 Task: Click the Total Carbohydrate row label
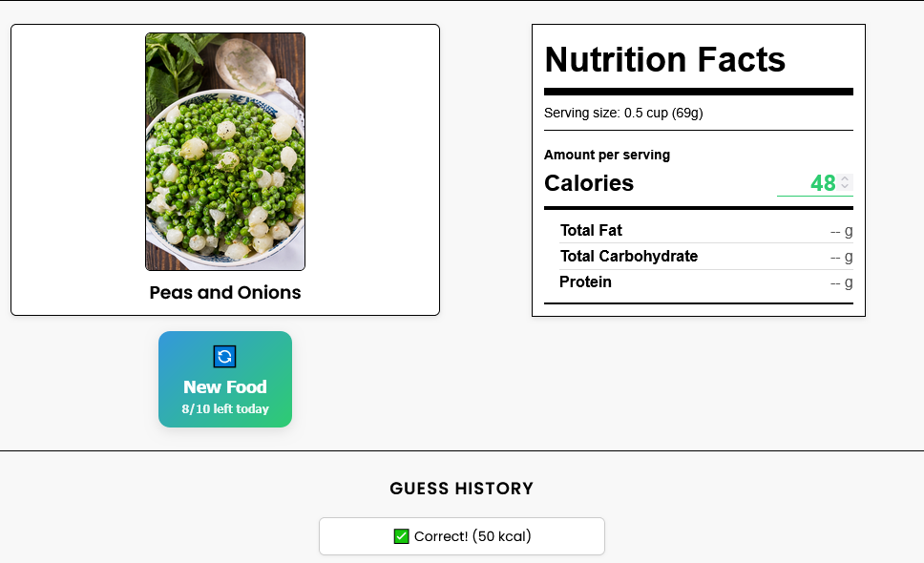click(629, 256)
